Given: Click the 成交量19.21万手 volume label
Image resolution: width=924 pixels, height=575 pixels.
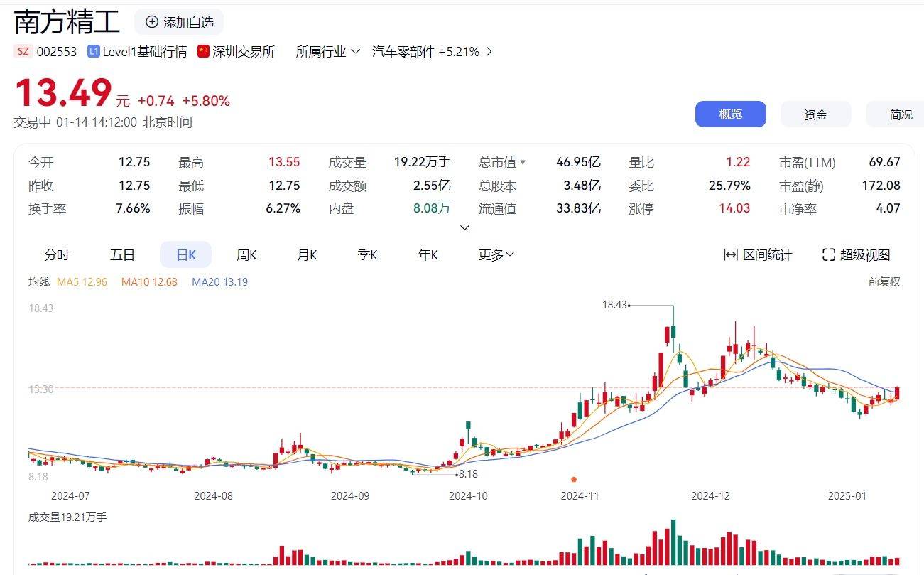Looking at the screenshot, I should pos(67,517).
